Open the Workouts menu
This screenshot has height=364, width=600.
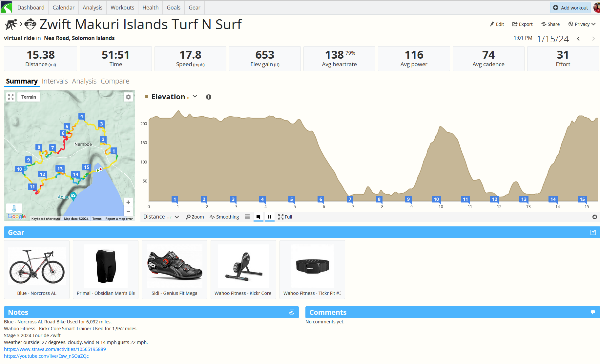[x=122, y=8]
